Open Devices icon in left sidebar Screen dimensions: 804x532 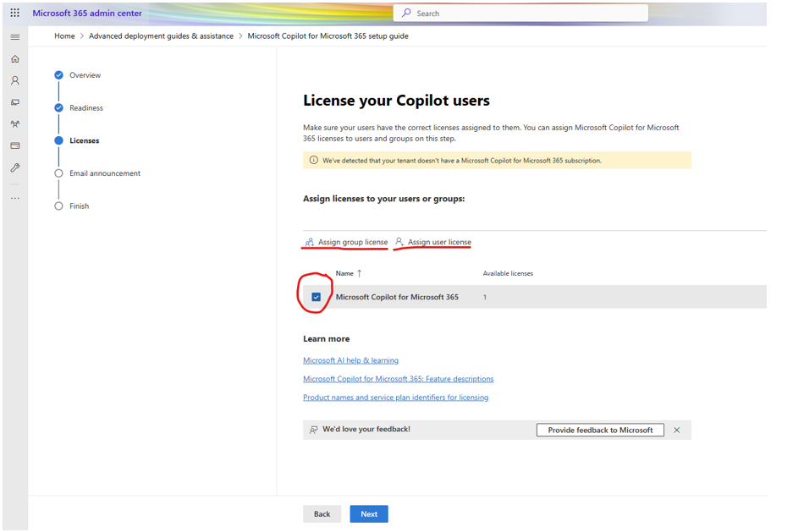[14, 102]
